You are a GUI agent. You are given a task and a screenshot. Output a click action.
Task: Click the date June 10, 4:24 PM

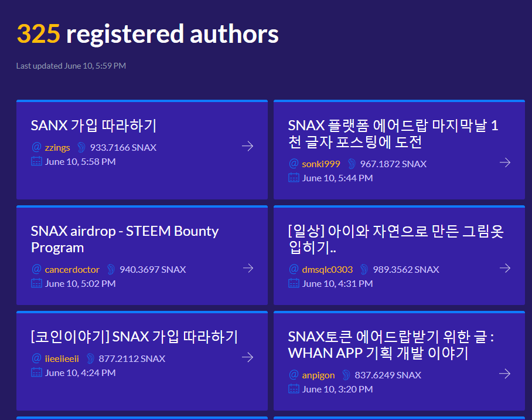click(x=80, y=372)
